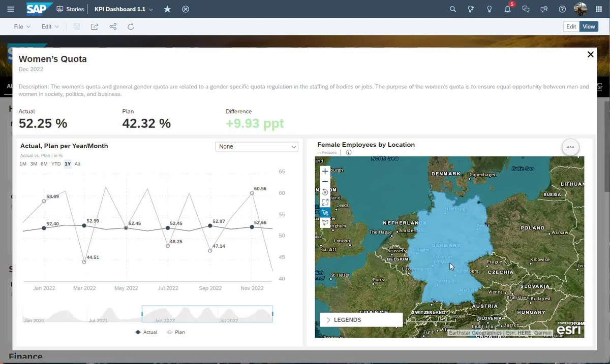Image resolution: width=610 pixels, height=364 pixels.
Task: Open the user profile avatar
Action: pyautogui.click(x=580, y=9)
